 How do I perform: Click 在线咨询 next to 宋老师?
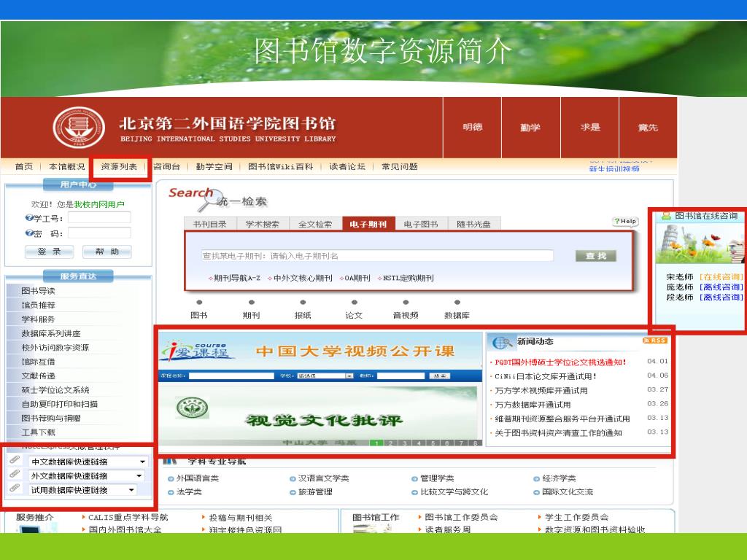click(x=721, y=276)
